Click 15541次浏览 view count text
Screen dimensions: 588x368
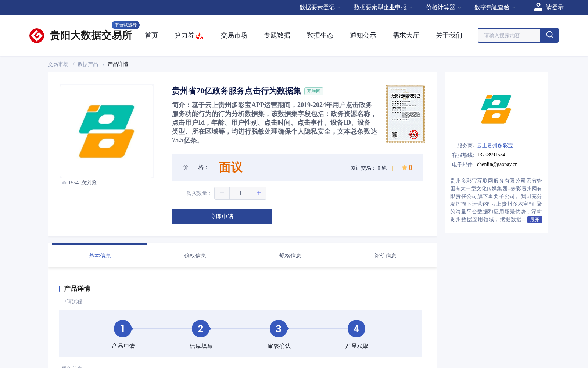(x=82, y=183)
